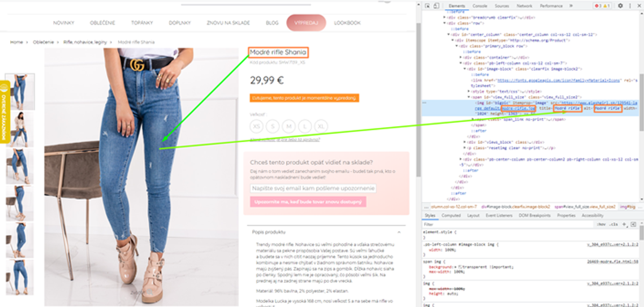Collapse the image-block div node
This screenshot has width=644, height=307.
click(x=466, y=69)
